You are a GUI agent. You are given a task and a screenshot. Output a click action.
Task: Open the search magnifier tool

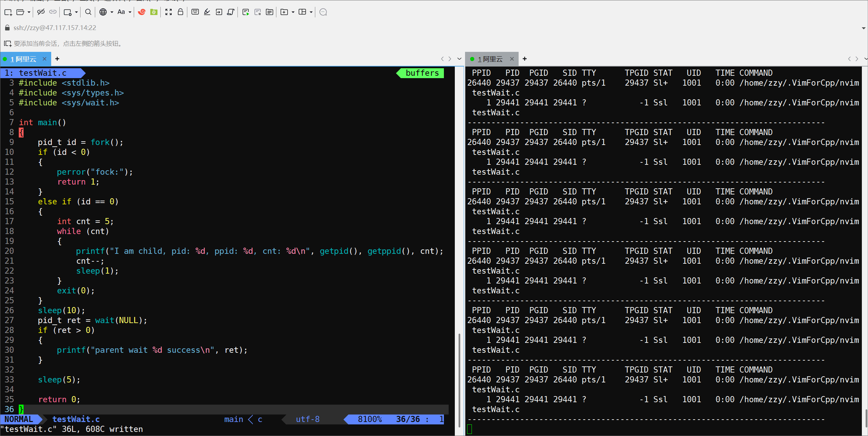pyautogui.click(x=88, y=12)
